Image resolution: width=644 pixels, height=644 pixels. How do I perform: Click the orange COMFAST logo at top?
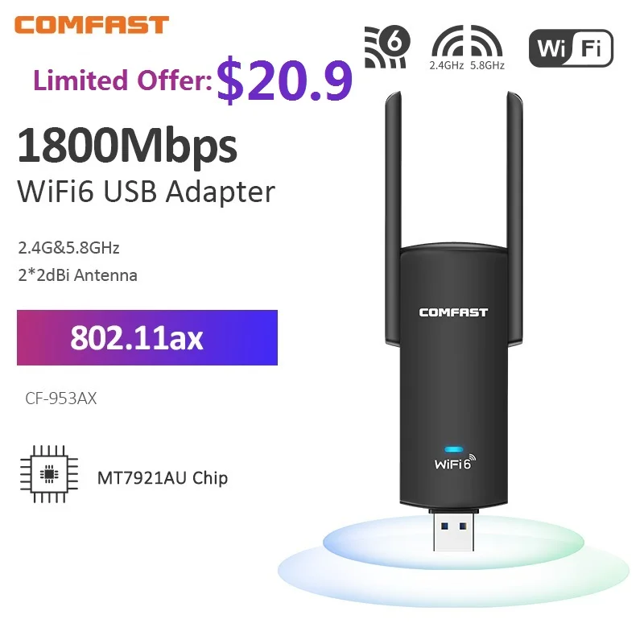point(91,25)
